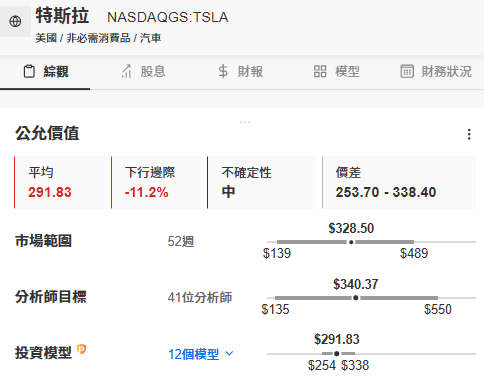
Task: Switch to the 財務狀況 tab
Action: [436, 71]
